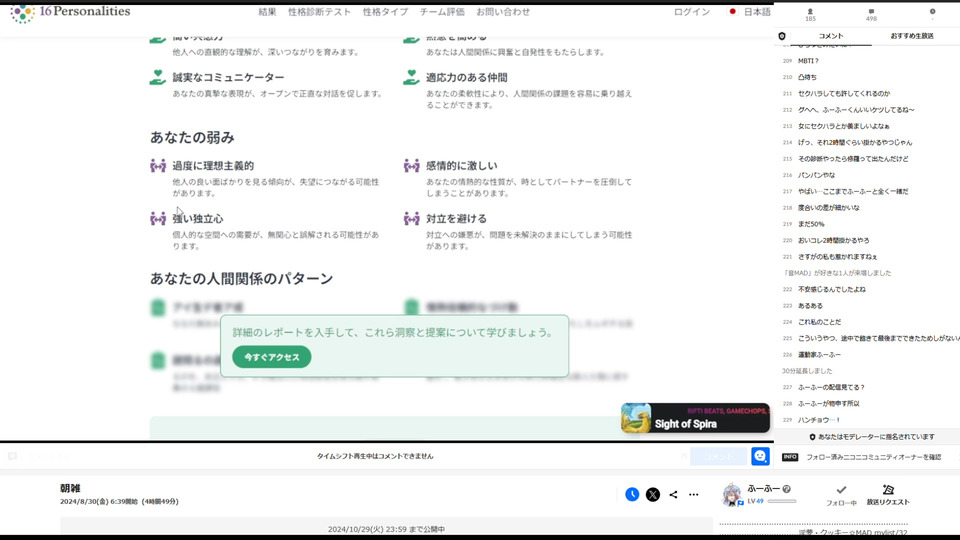
Task: Click the 対立を避ける weakness icon
Action: [x=411, y=219]
